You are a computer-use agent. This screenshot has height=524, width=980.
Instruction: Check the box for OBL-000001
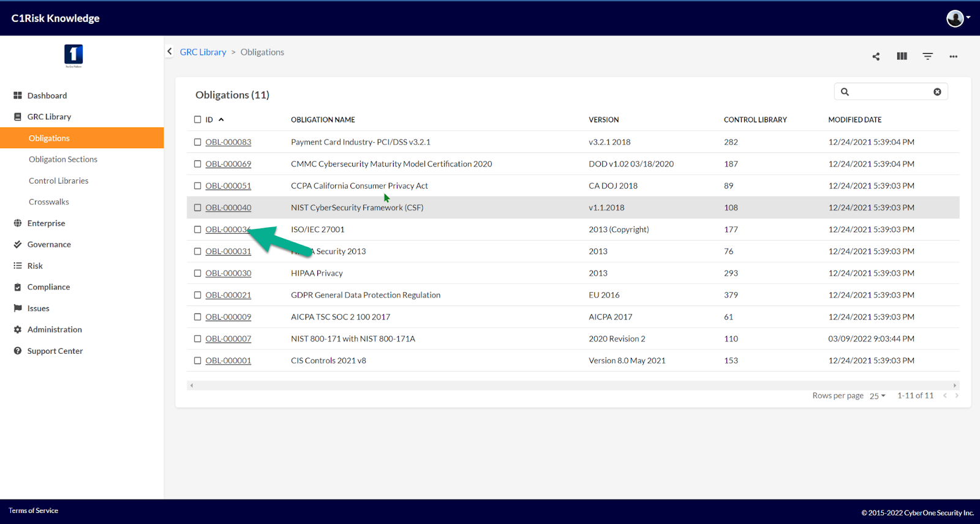pyautogui.click(x=197, y=361)
